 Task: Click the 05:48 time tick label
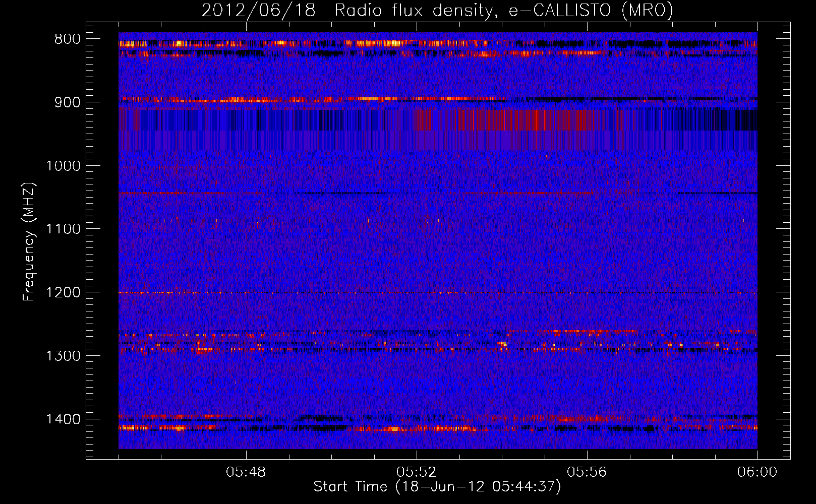coord(246,472)
